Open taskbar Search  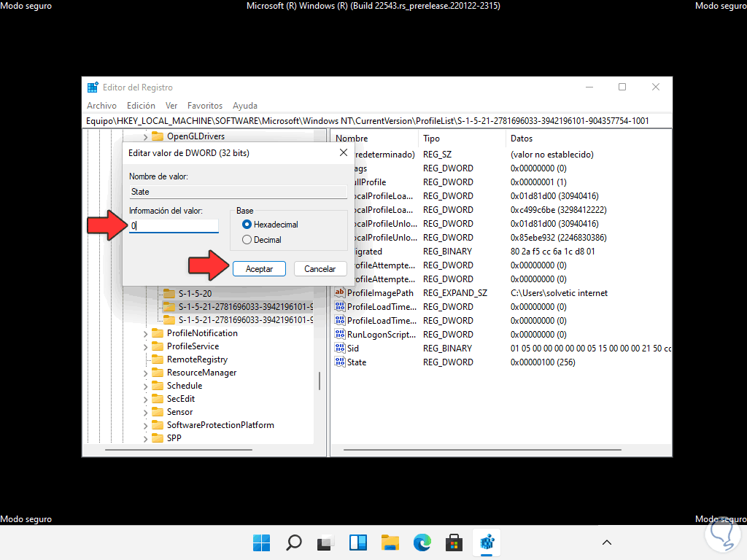click(x=294, y=542)
